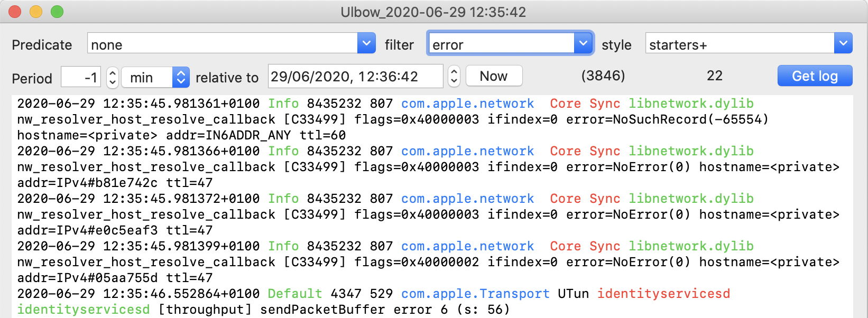Viewport: 868px width, 318px height.
Task: Click the com.apple.Transport subsystem text
Action: point(475,294)
